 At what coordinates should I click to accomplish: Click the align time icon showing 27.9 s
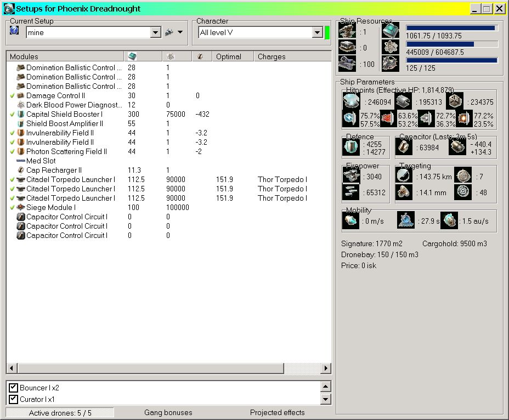click(x=406, y=221)
